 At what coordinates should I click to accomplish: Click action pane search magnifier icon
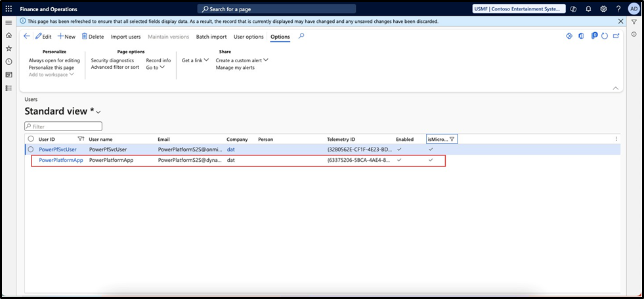point(301,36)
